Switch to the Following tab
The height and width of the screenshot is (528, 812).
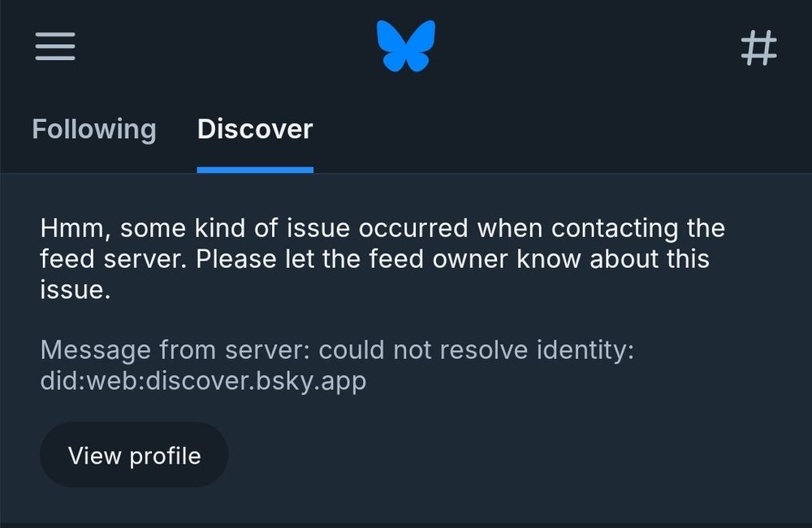tap(93, 129)
